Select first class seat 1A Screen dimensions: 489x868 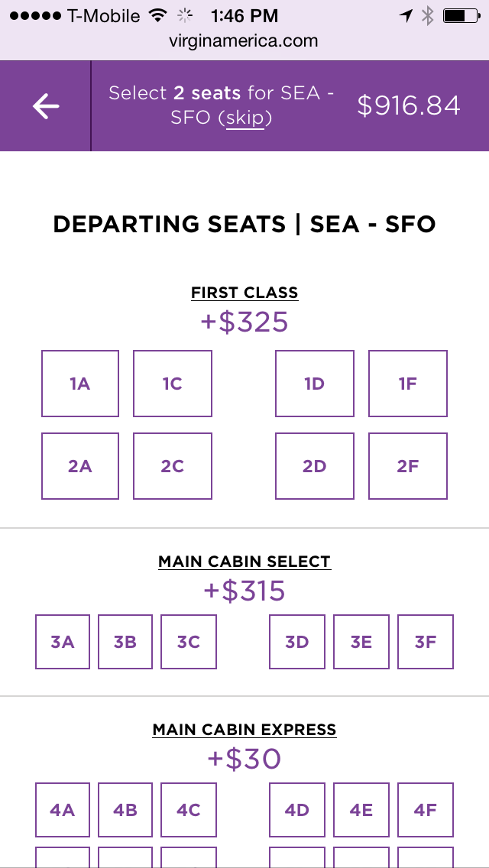(x=80, y=384)
